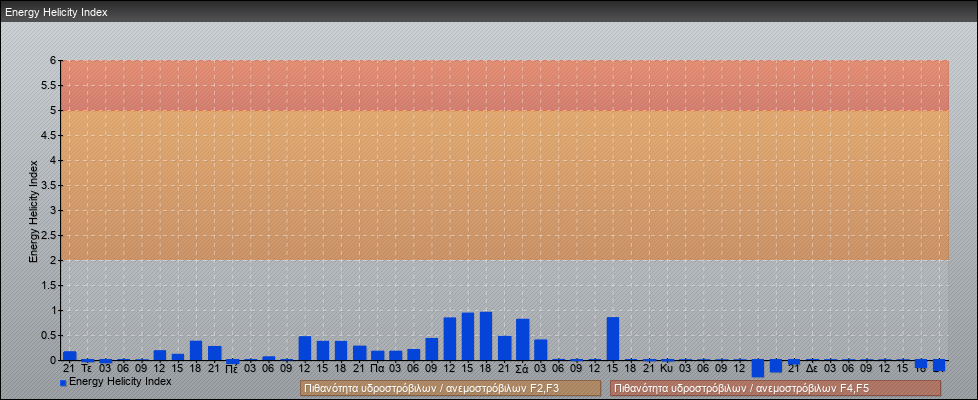Select the F2,F3 waterspout probability label
Screen dimensions: 978x400
[450, 388]
